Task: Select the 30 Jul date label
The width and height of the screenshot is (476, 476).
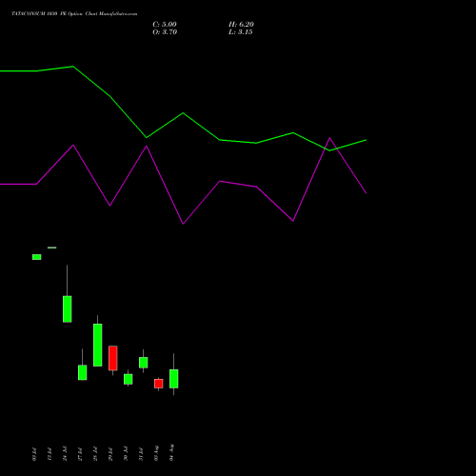Action: point(126,453)
